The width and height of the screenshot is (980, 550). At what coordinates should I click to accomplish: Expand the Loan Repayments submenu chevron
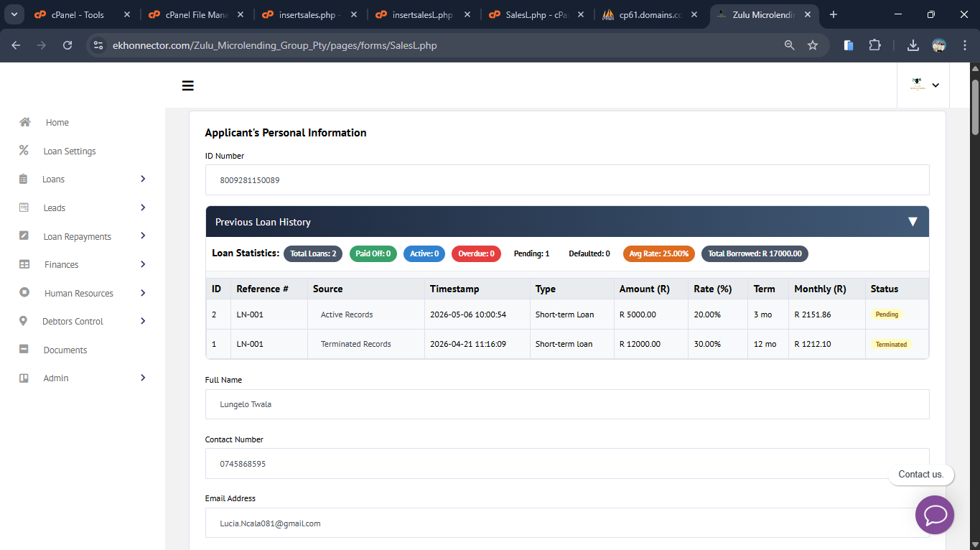pos(143,236)
